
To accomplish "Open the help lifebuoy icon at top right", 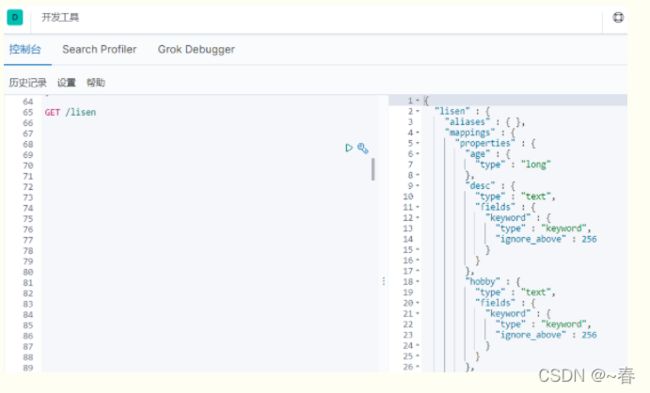I will coord(618,17).
